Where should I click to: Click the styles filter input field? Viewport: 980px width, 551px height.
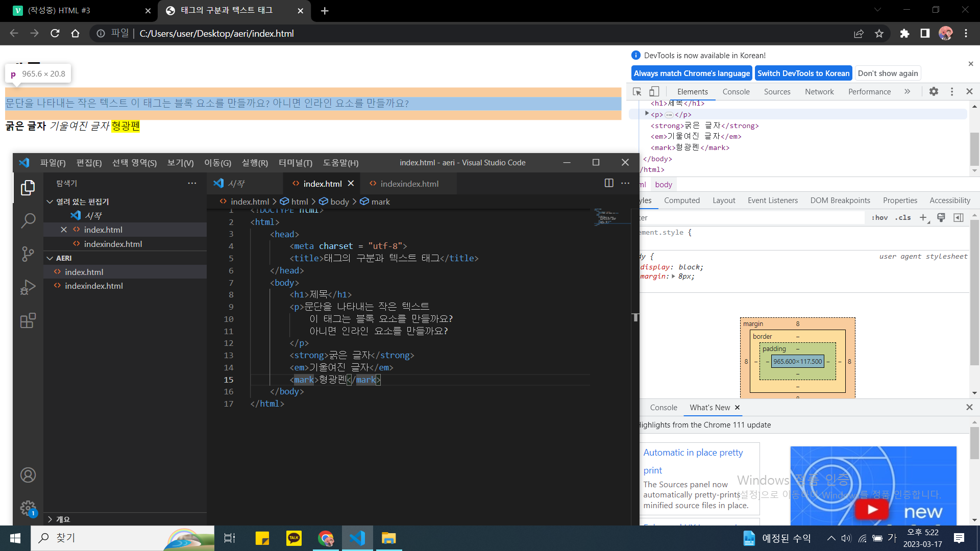point(750,218)
